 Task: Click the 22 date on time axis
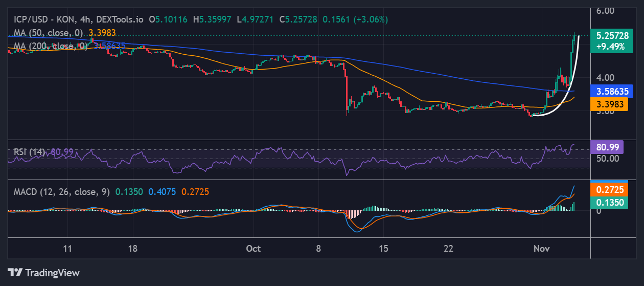448,249
